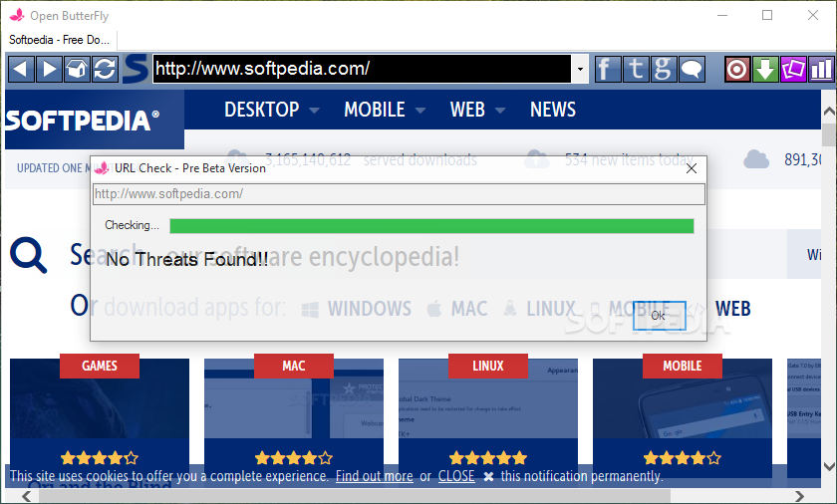Open the Games featured thumbnail
Screen dimensions: 837x504
tap(100, 398)
